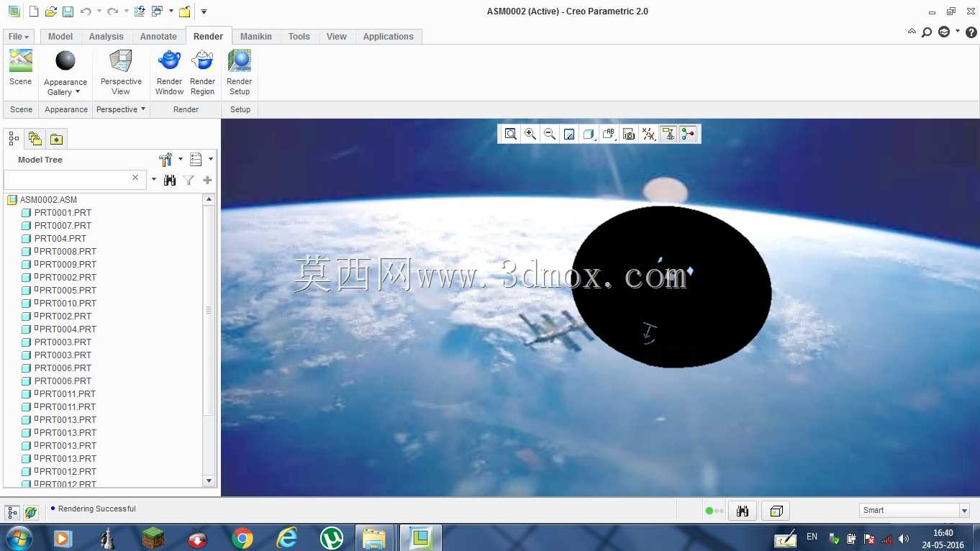Screen dimensions: 980x551
Task: Open saved orientations list
Action: click(609, 134)
